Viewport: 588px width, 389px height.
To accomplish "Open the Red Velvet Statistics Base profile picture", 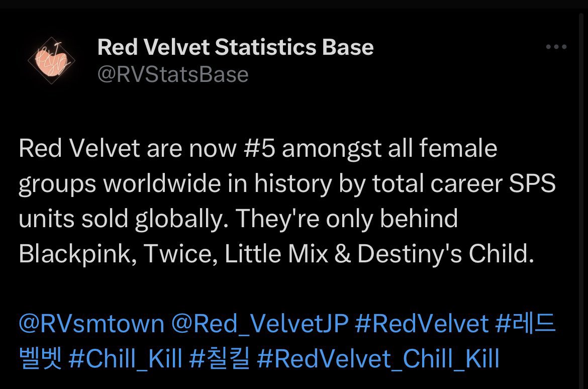I will (51, 60).
